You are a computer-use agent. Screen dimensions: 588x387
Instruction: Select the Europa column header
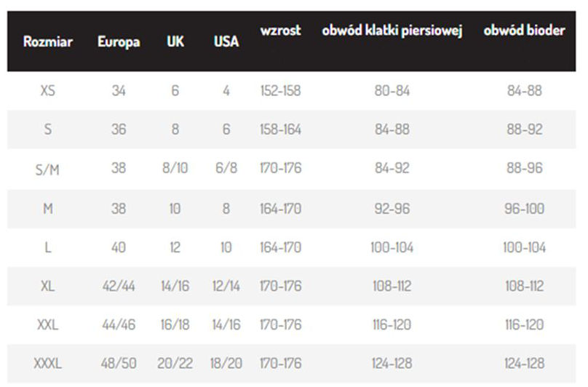pyautogui.click(x=119, y=42)
